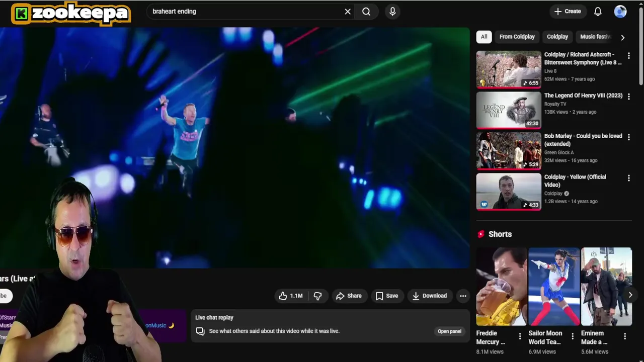Open the notifications bell
Image resolution: width=644 pixels, height=362 pixels.
click(x=598, y=12)
